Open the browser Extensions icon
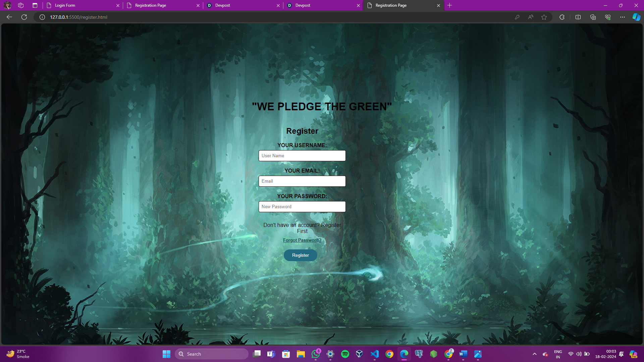The height and width of the screenshot is (362, 644). coord(562,17)
